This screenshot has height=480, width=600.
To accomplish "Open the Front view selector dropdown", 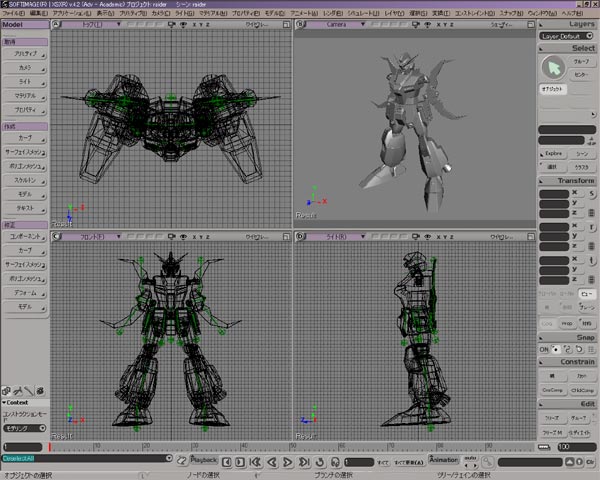I will click(x=92, y=237).
